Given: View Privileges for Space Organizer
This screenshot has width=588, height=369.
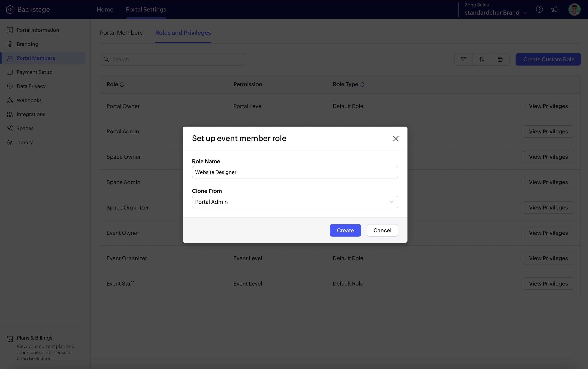Looking at the screenshot, I should (x=548, y=208).
